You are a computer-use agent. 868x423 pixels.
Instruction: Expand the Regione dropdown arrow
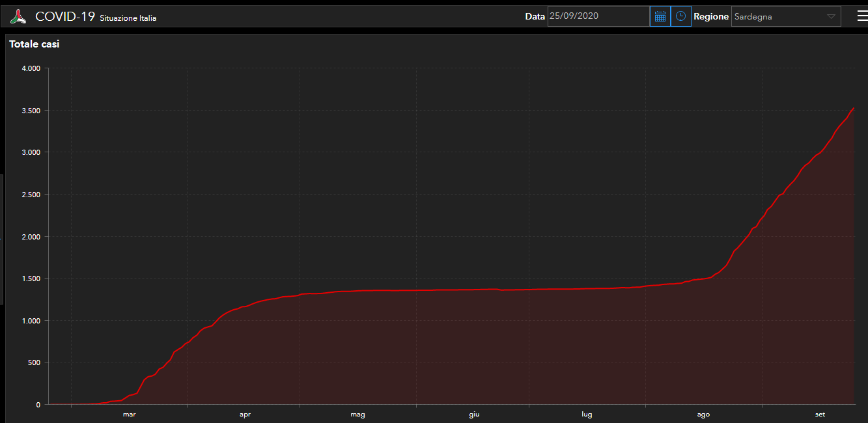(831, 17)
